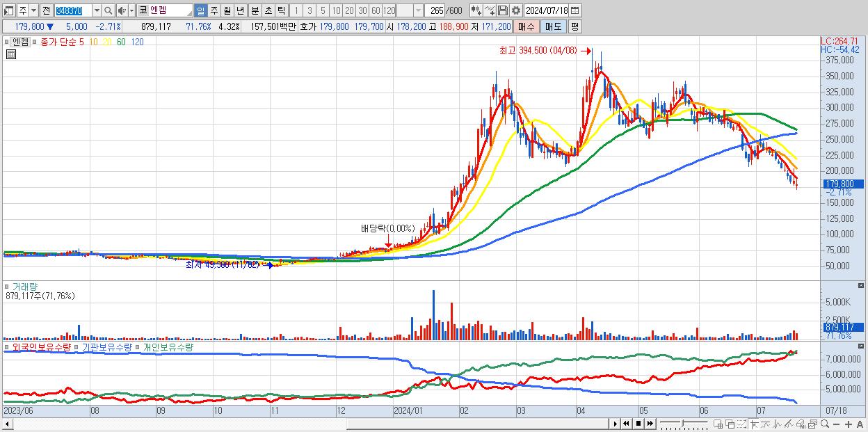
Task: Click the bottom magnifier zoom icon
Action: [x=824, y=424]
